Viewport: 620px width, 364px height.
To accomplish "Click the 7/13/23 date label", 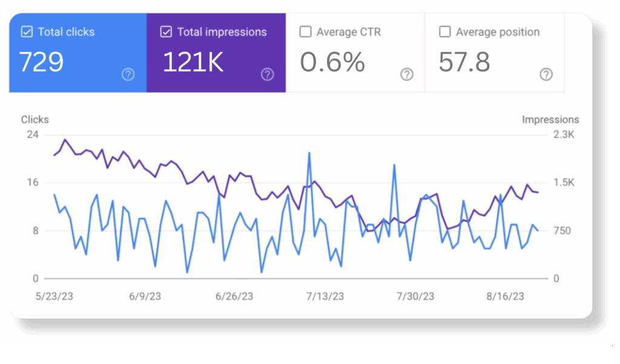I will point(325,296).
